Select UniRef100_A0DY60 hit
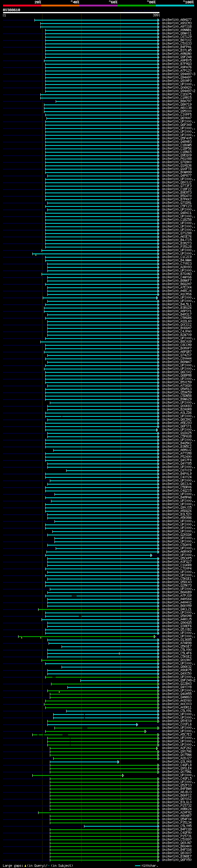Screen dimensions: 197x868 point(176,700)
